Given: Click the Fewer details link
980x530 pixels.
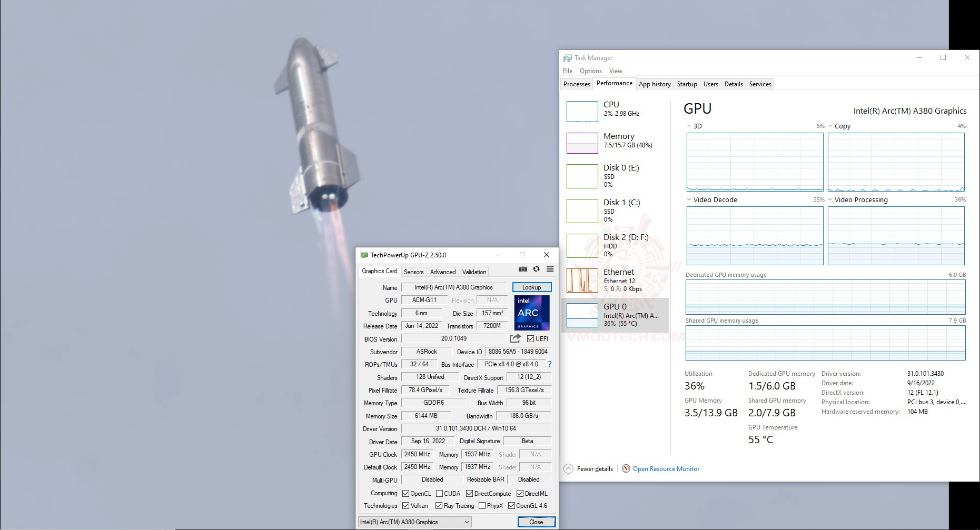Looking at the screenshot, I should [x=595, y=469].
